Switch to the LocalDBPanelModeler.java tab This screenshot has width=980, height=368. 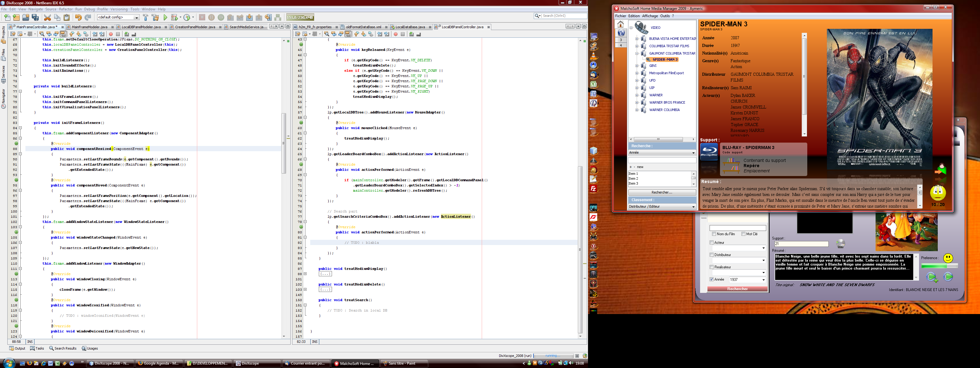coord(141,27)
